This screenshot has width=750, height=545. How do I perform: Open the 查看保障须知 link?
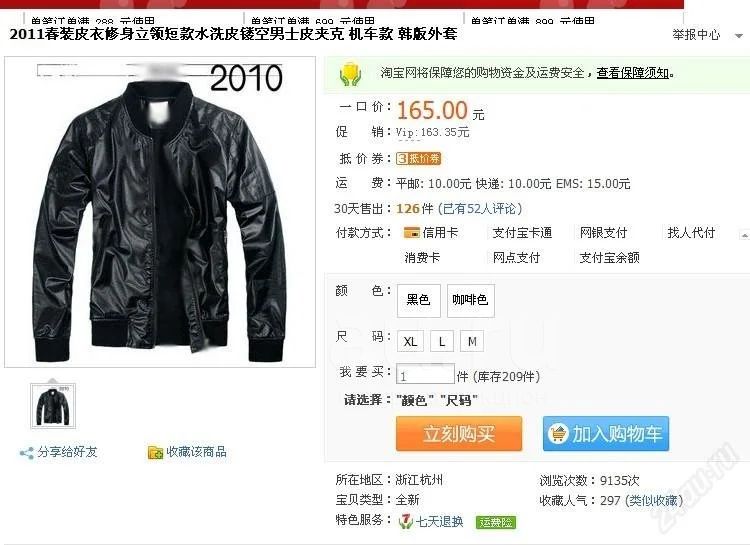(x=632, y=73)
